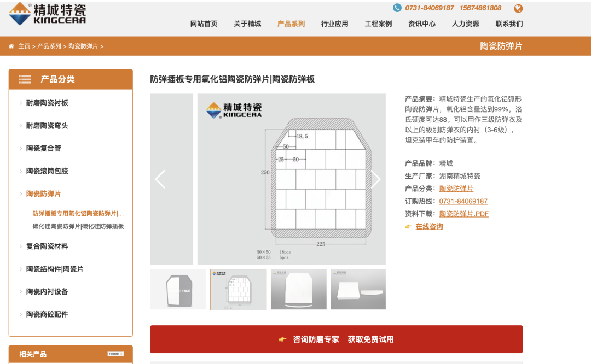Show next product image with right arrow
Image resolution: width=591 pixels, height=364 pixels.
click(375, 179)
